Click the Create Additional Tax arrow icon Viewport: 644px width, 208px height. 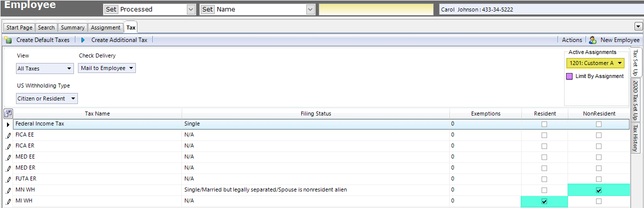pos(83,40)
